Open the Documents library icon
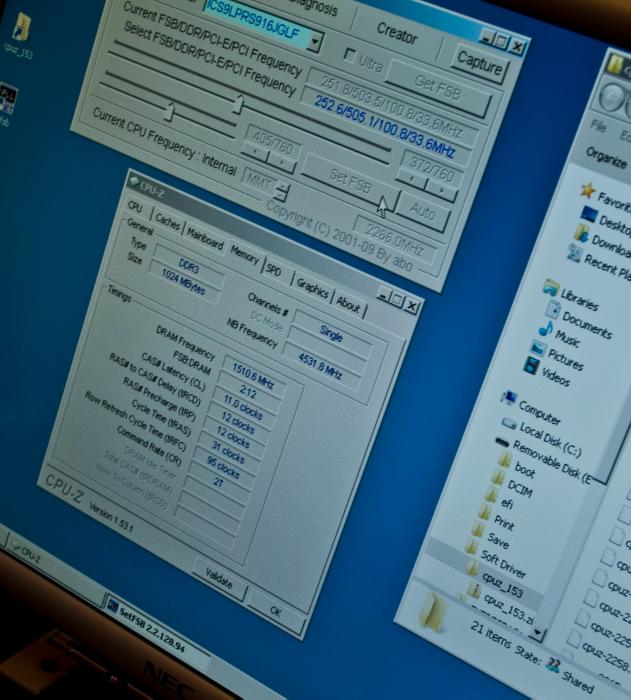This screenshot has height=700, width=631. [553, 309]
